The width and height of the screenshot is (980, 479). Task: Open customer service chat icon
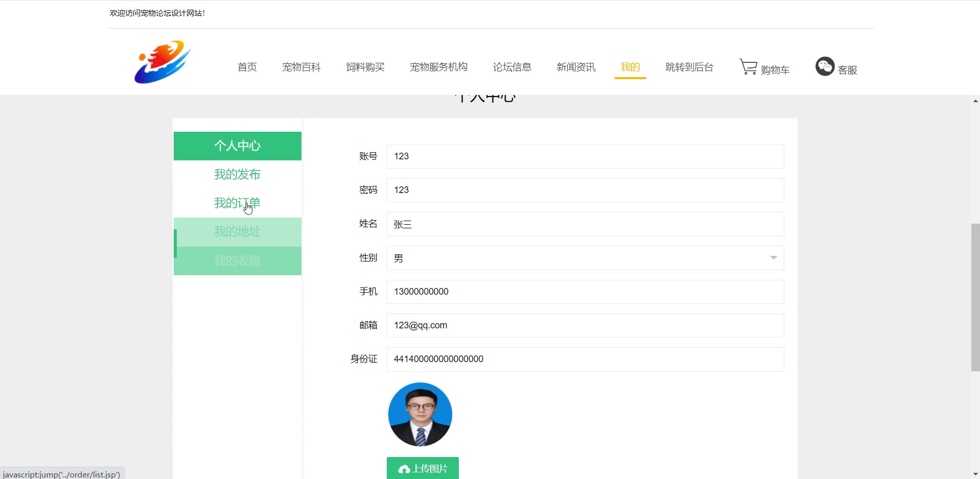(x=825, y=66)
